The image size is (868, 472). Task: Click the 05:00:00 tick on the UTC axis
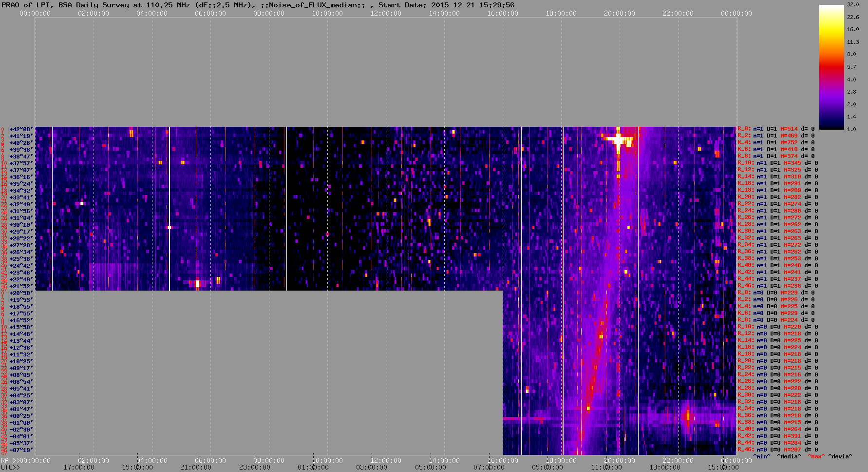(x=430, y=467)
